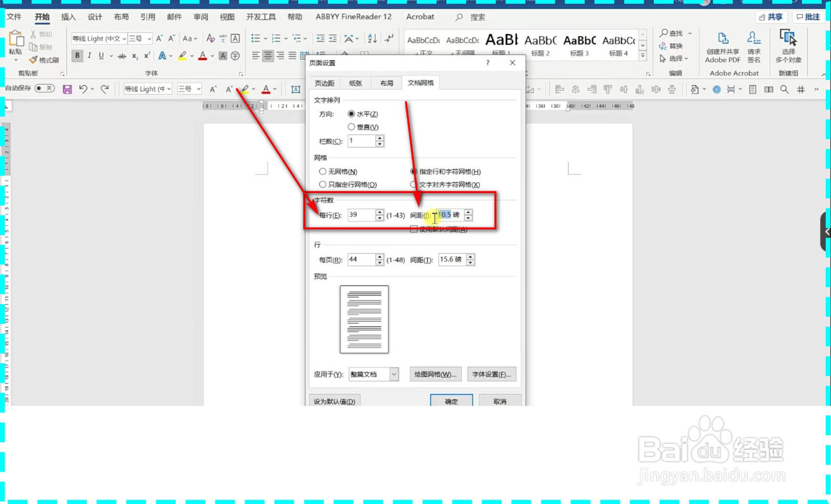Viewport: 831px width, 504px height.
Task: Click the help question mark in Page Setup
Action: click(x=488, y=63)
